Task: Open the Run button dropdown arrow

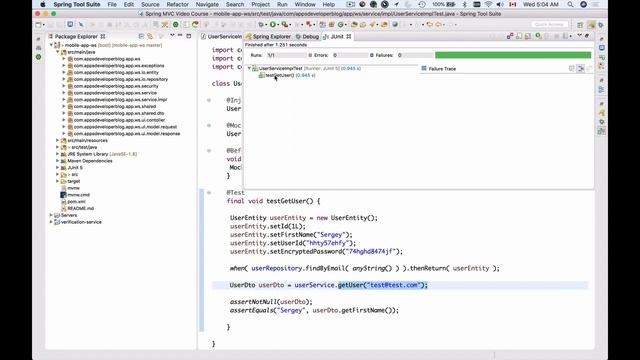Action: (x=278, y=25)
